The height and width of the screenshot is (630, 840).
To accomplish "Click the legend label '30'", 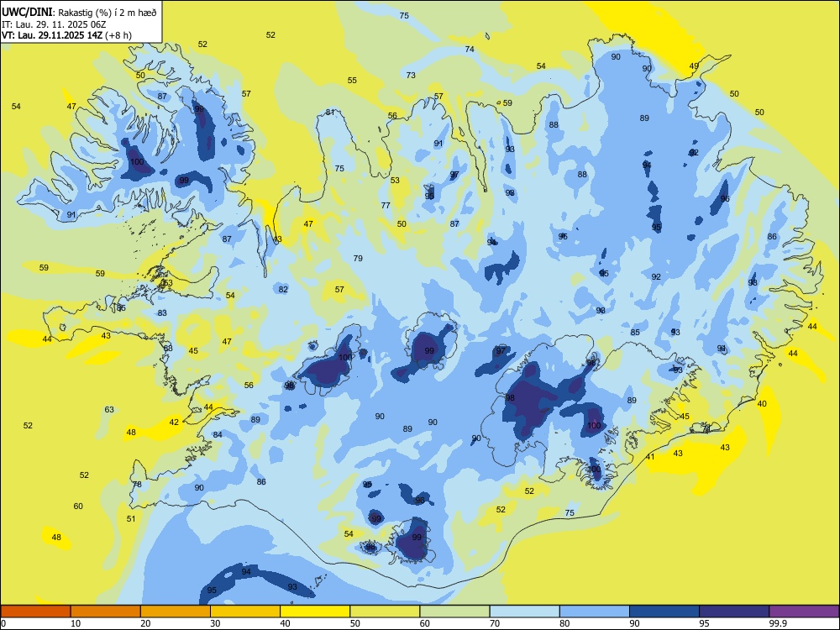I will tap(215, 623).
